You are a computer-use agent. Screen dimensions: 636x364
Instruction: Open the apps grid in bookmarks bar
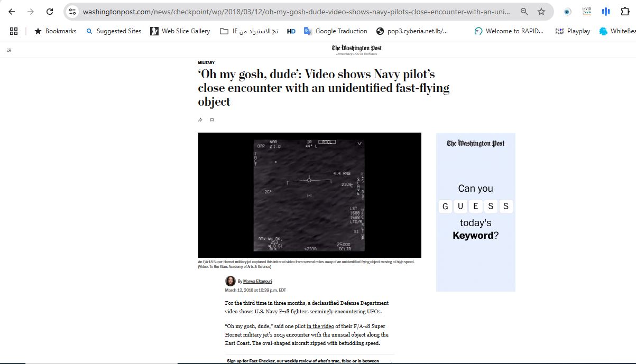14,31
